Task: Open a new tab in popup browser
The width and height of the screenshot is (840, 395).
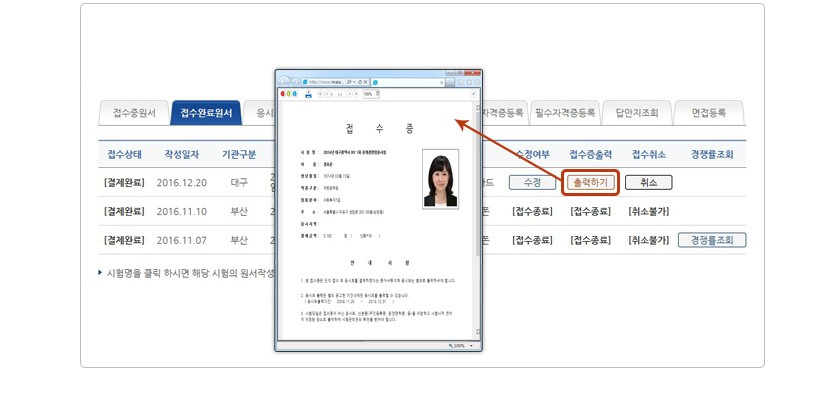Action: 450,83
